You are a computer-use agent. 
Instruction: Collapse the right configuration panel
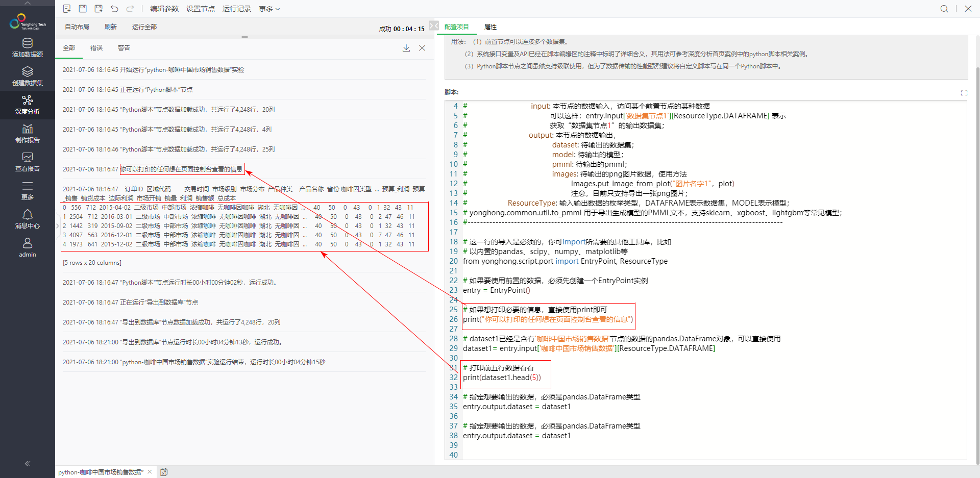click(434, 26)
